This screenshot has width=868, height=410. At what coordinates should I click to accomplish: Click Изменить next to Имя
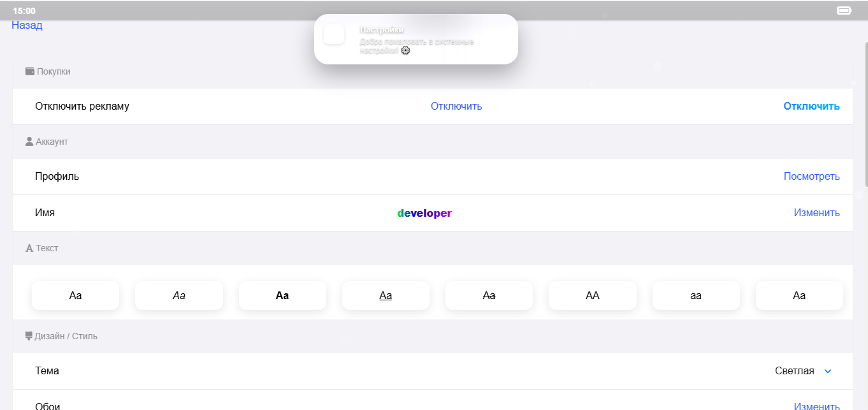tap(816, 212)
